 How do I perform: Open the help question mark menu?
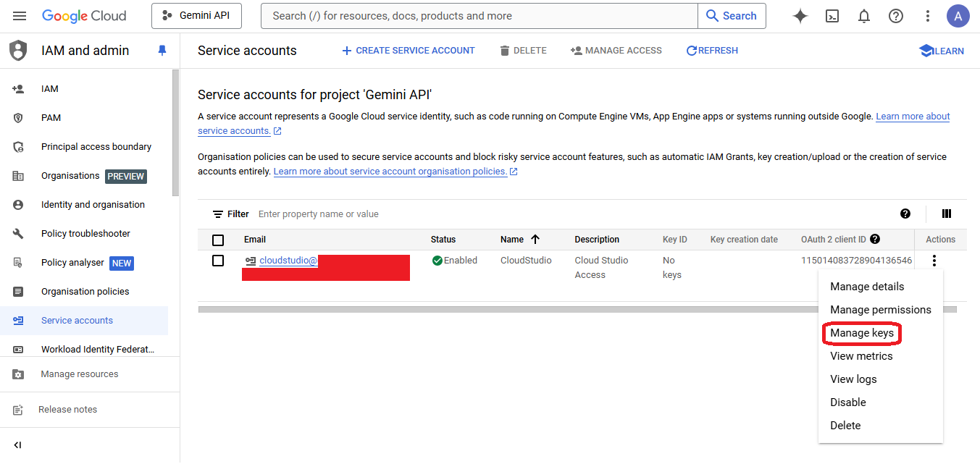896,16
